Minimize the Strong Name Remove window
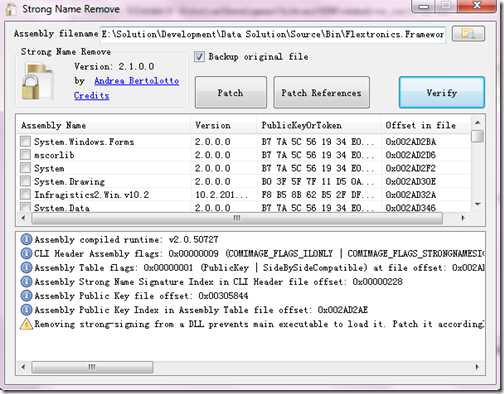The height and width of the screenshot is (394, 504). [423, 6]
